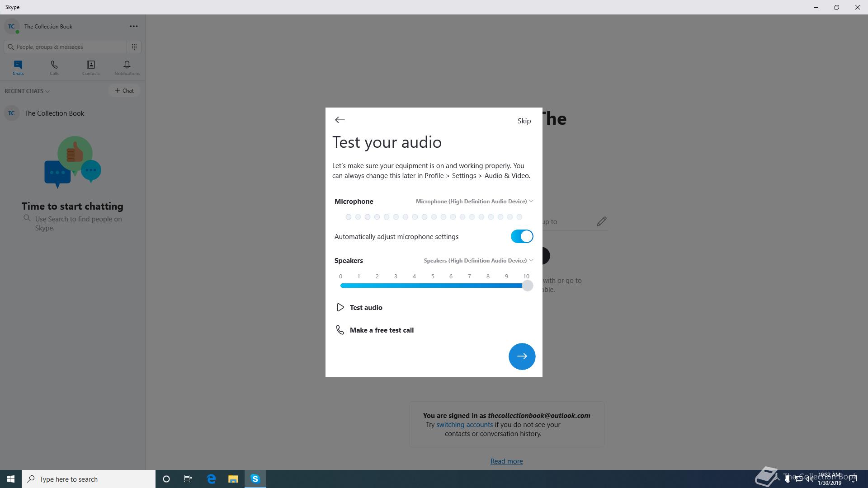
Task: Open the Microphone device dropdown
Action: point(474,201)
